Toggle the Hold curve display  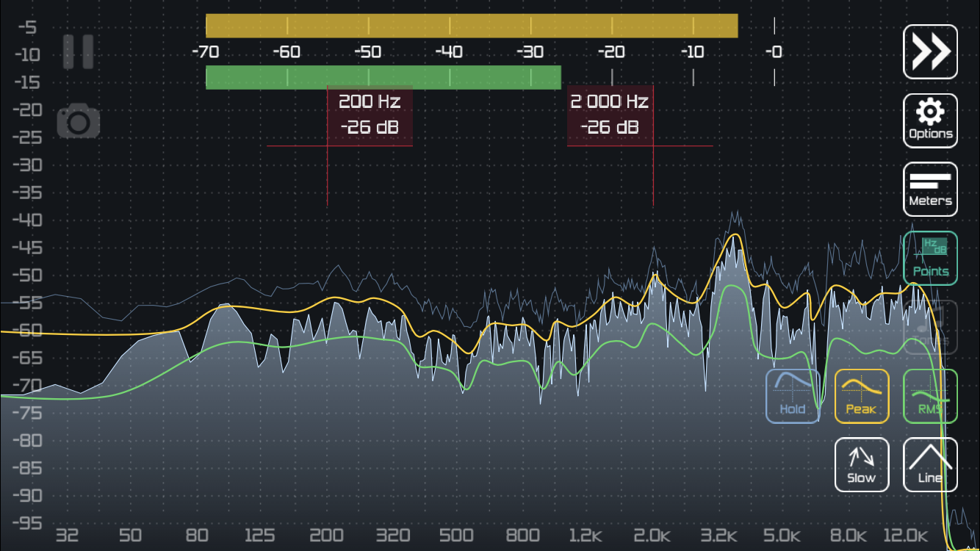tap(793, 396)
